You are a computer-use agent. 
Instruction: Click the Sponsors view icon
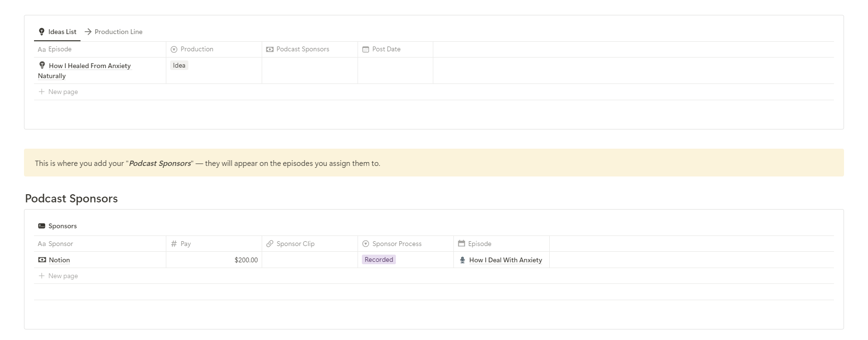[42, 226]
